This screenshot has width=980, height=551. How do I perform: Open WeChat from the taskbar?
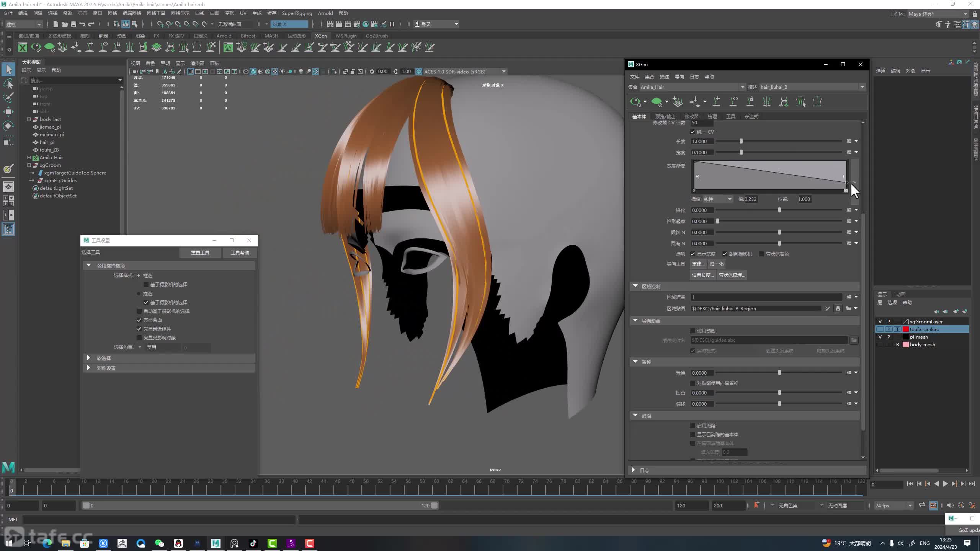click(160, 543)
